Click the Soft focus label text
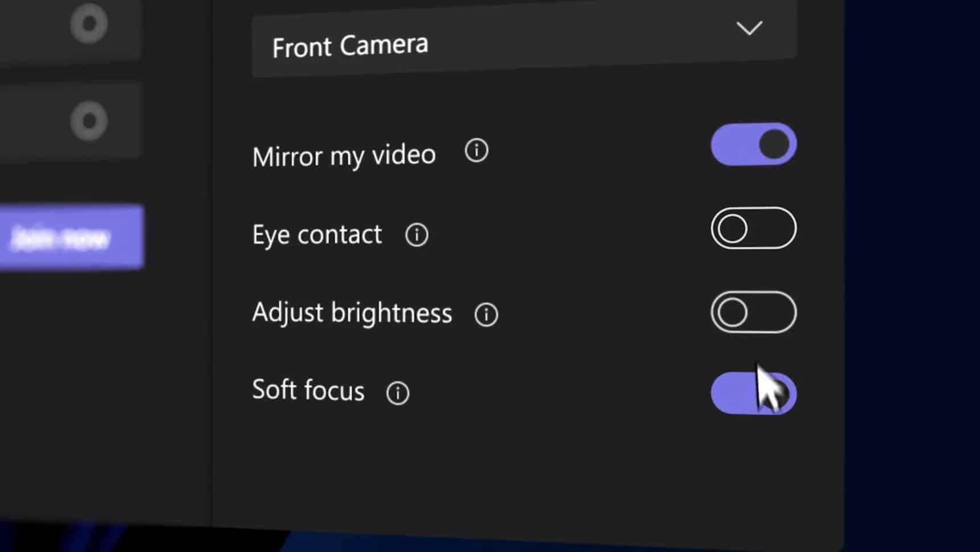This screenshot has height=552, width=980. click(x=308, y=391)
